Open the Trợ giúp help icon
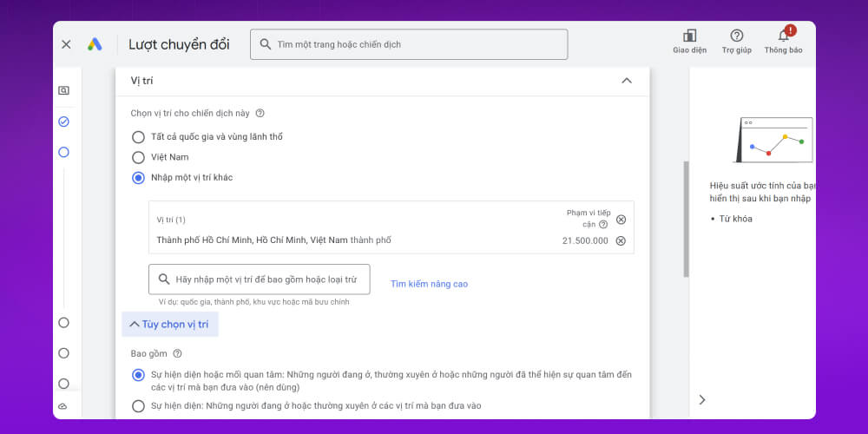868x434 pixels. pos(736,36)
